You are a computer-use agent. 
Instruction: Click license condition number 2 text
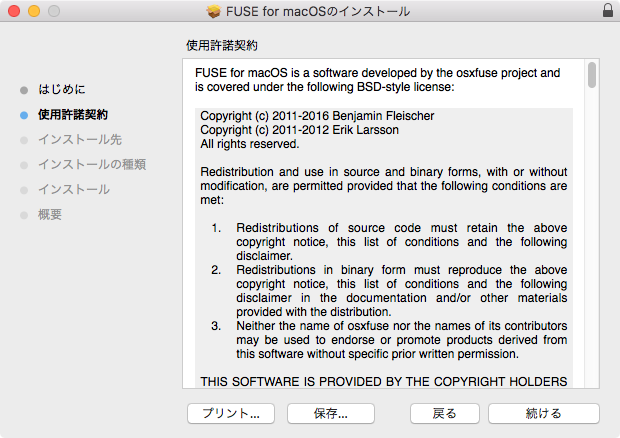click(402, 291)
